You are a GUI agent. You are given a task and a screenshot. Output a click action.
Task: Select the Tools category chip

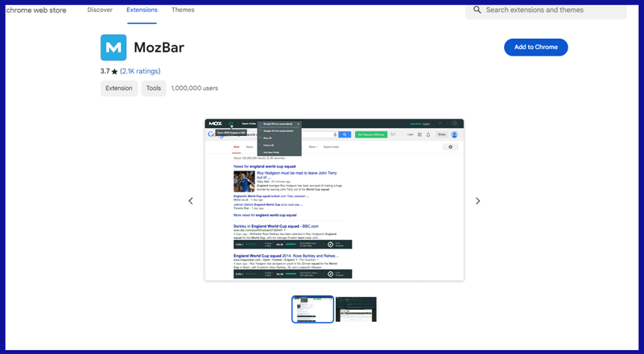[154, 88]
